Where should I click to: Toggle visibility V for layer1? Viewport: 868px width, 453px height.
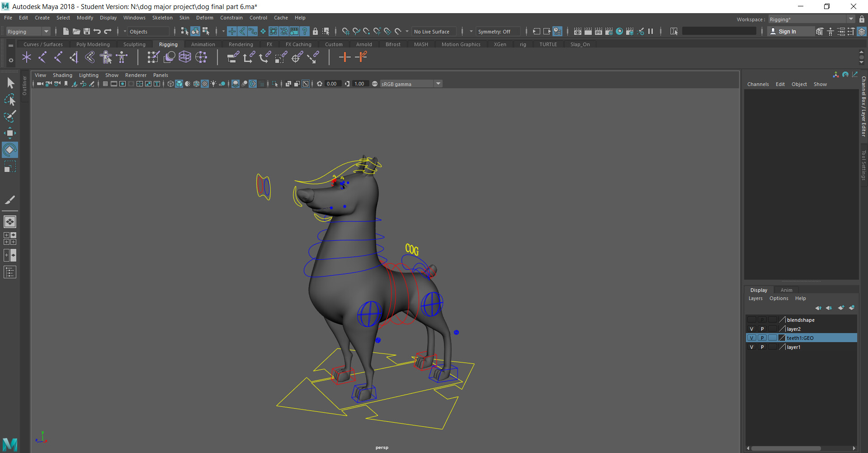tap(751, 347)
